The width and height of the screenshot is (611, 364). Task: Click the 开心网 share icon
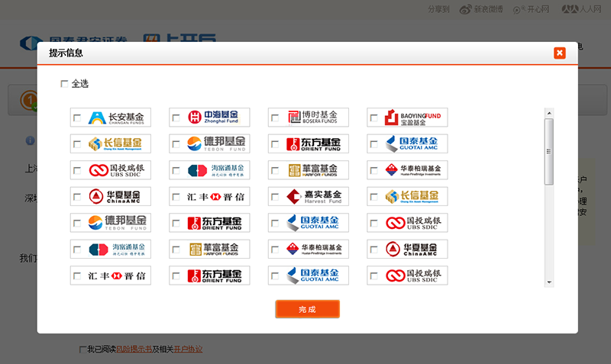517,9
